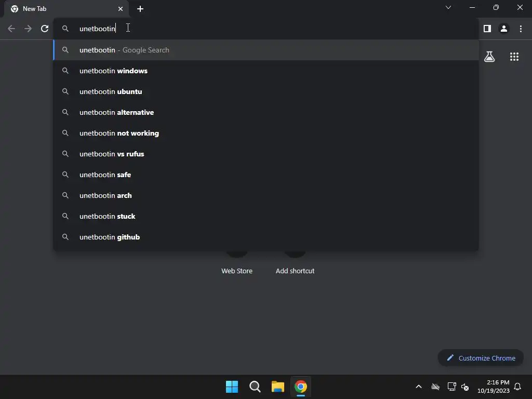Restore down the Chrome window
The image size is (532, 399).
click(496, 7)
